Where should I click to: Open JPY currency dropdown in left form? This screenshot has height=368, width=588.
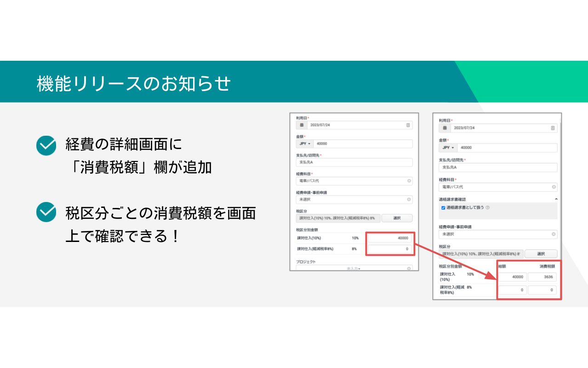[305, 144]
